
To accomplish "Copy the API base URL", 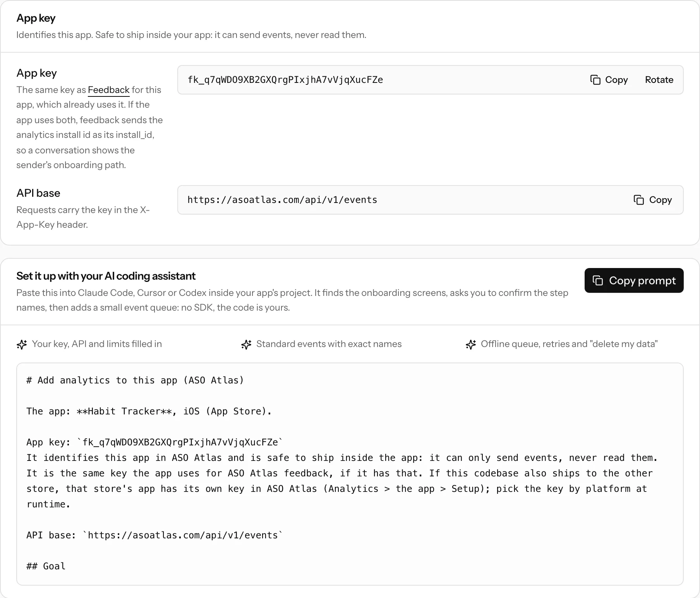I will (x=653, y=200).
